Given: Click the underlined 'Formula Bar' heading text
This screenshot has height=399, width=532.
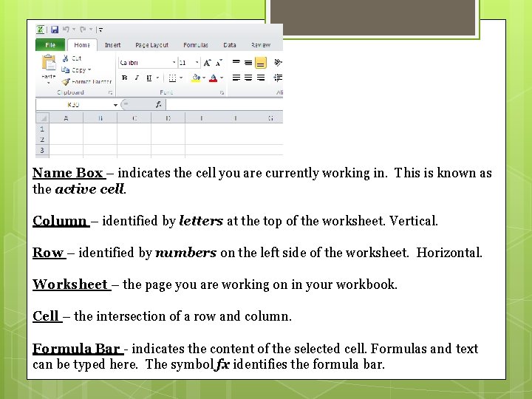Looking at the screenshot, I should coord(76,349).
